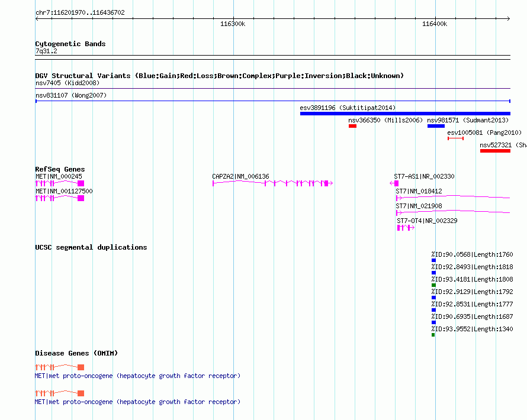Select the MET|NM_000245 gene glyph

[60, 183]
